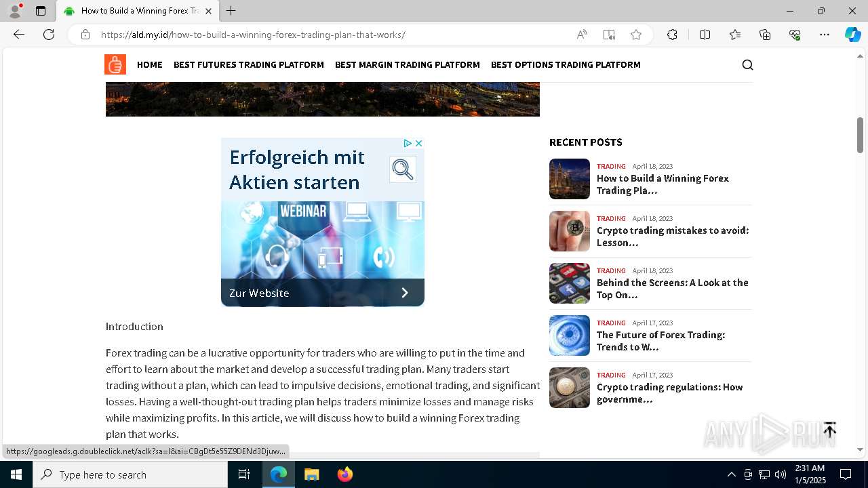Image resolution: width=868 pixels, height=488 pixels.
Task: Enter immersive reader mode
Action: pos(609,35)
